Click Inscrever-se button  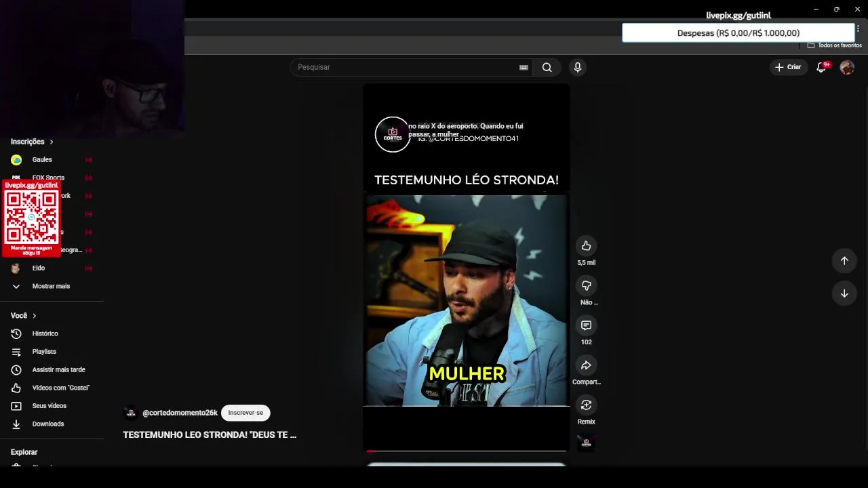pyautogui.click(x=245, y=413)
